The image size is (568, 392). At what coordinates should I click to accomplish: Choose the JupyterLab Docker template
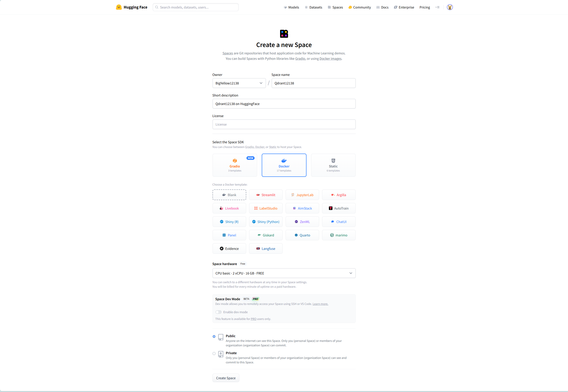pyautogui.click(x=302, y=195)
